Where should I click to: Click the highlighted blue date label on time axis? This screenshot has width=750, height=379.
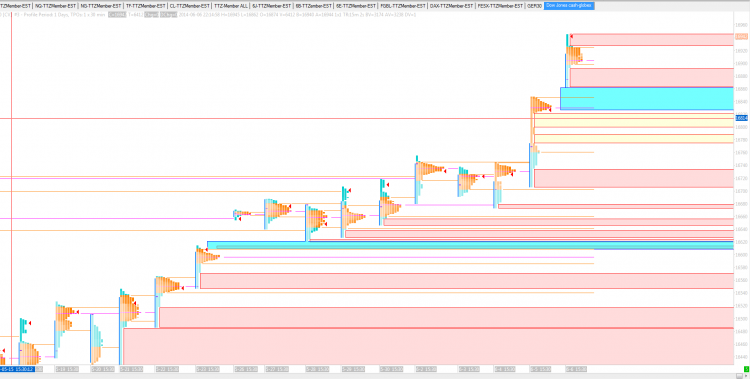pyautogui.click(x=17, y=369)
